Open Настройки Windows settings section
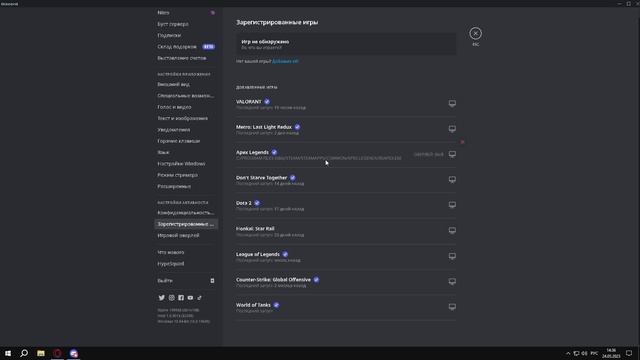Image resolution: width=640 pixels, height=360 pixels. (186, 164)
